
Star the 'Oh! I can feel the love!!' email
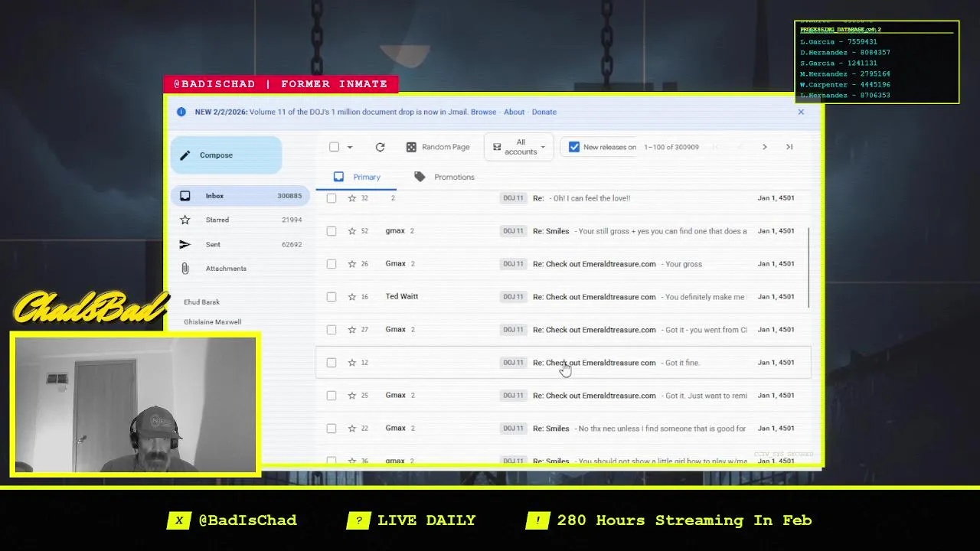(352, 198)
